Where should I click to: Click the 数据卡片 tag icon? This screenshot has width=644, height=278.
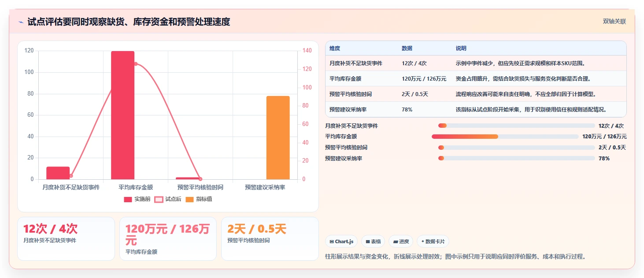click(x=423, y=242)
